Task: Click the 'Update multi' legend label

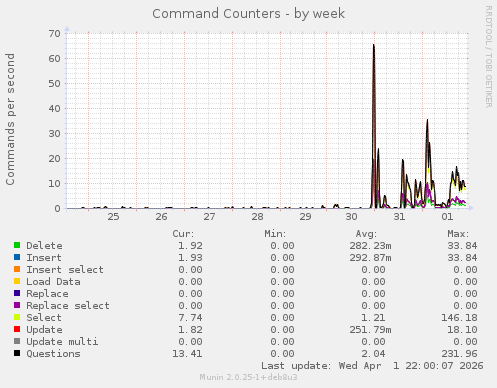Action: tap(62, 342)
